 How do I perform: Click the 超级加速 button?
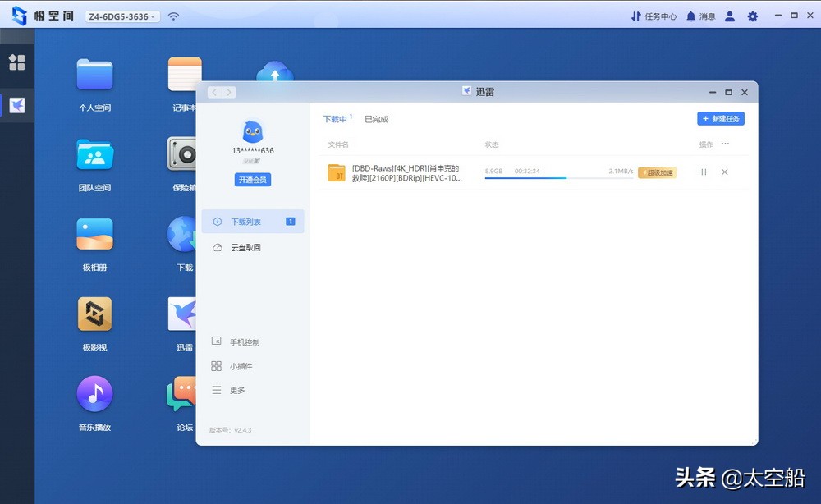[x=657, y=172]
